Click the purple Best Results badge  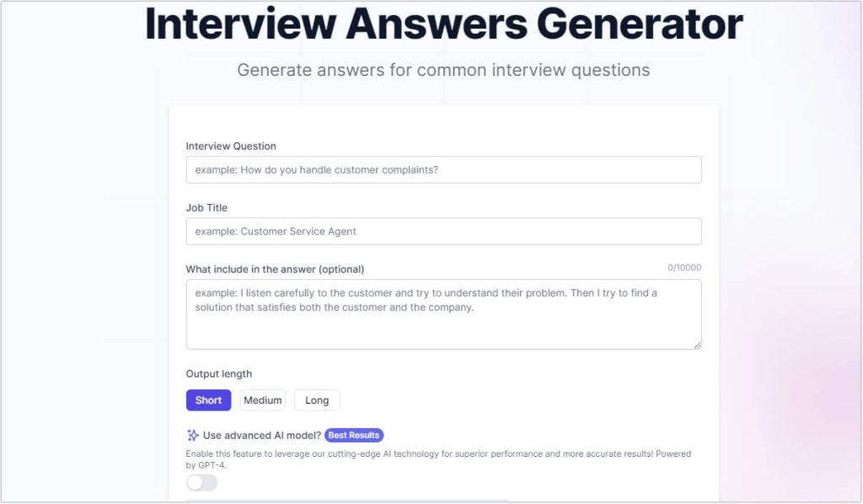tap(354, 435)
